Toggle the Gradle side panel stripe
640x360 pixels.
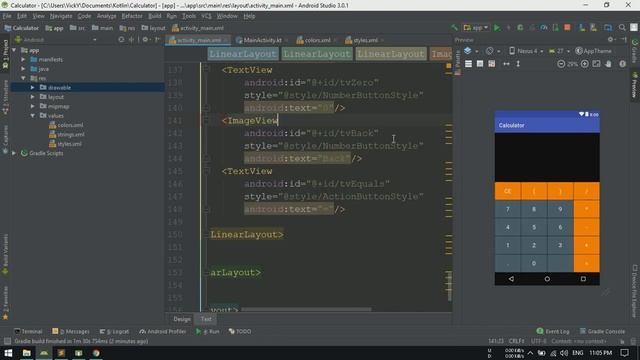[635, 51]
